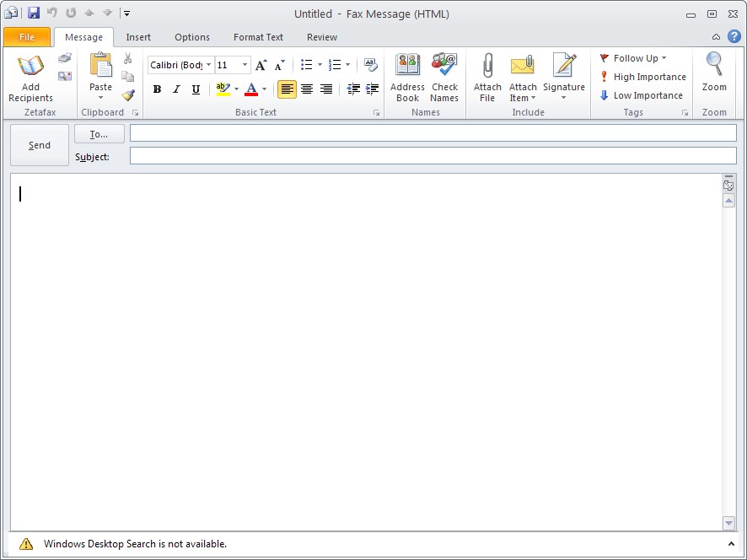
Task: Open bullet library dropdown arrow
Action: point(320,65)
